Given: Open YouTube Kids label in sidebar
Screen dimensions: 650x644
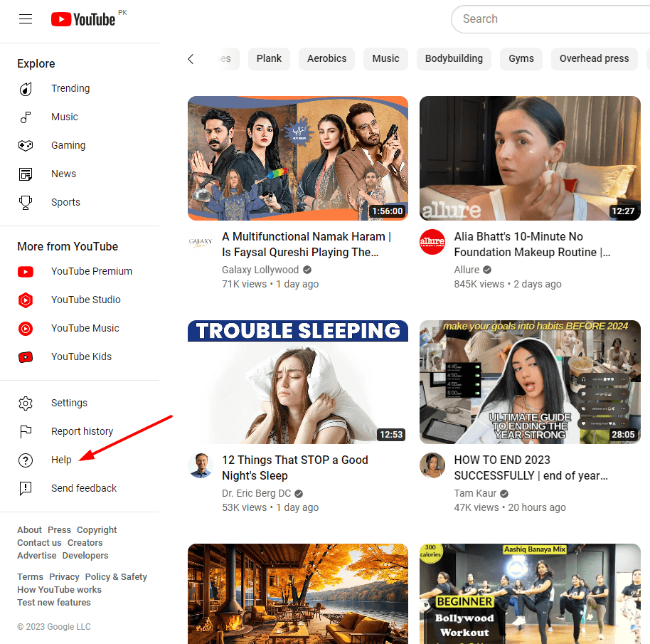Looking at the screenshot, I should [81, 357].
